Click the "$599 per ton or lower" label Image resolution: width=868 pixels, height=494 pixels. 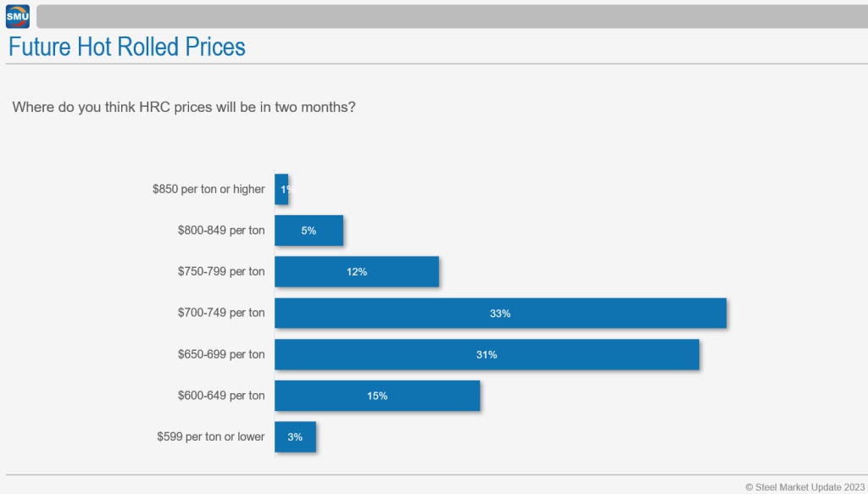[211, 437]
